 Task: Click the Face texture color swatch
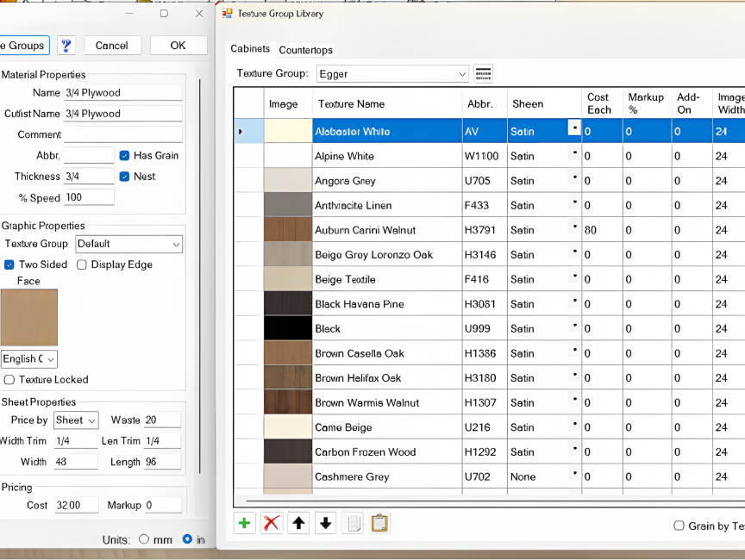[x=29, y=317]
